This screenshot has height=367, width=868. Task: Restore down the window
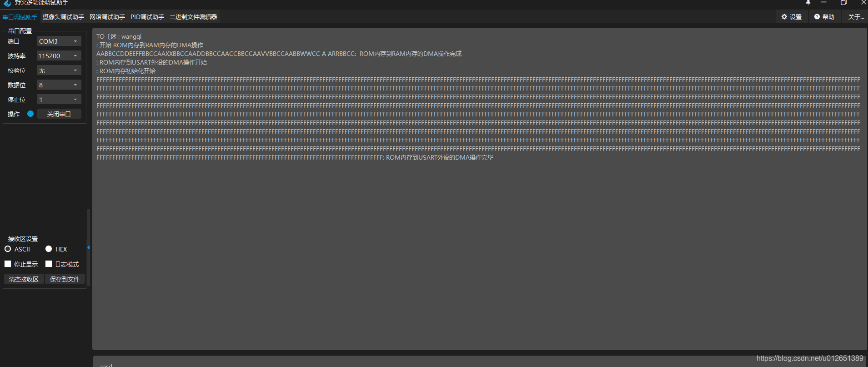(843, 3)
